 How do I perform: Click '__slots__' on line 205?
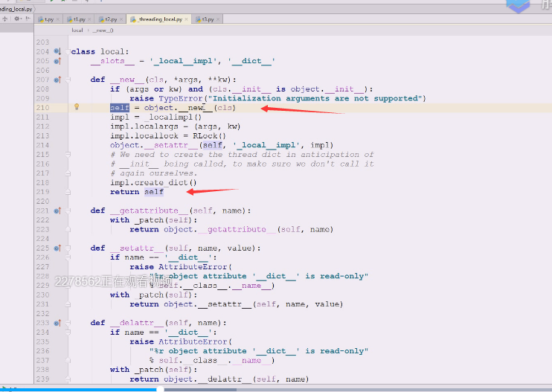112,61
